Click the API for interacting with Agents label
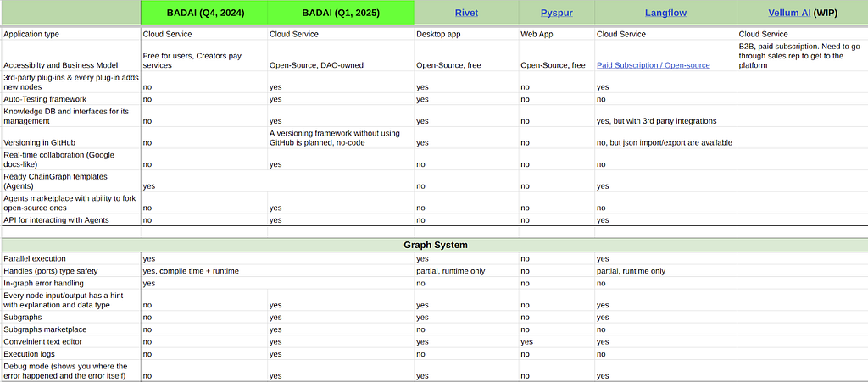 [x=57, y=220]
